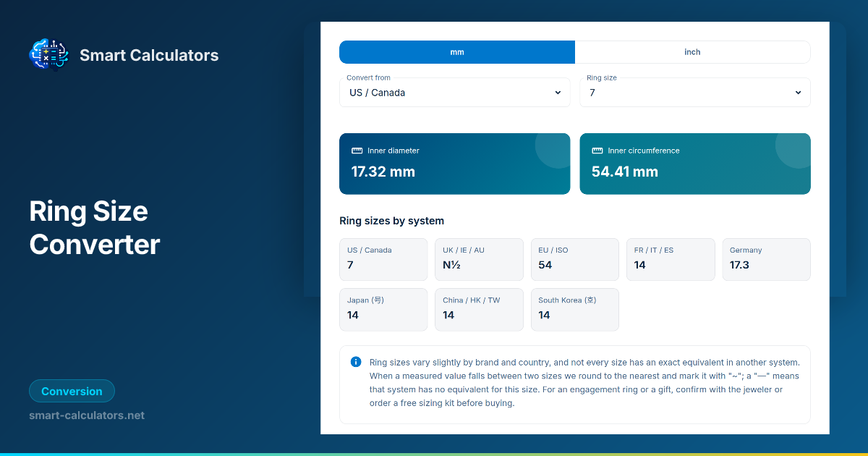Click the ring size disclaimer paragraph
The image size is (868, 456).
click(x=584, y=382)
